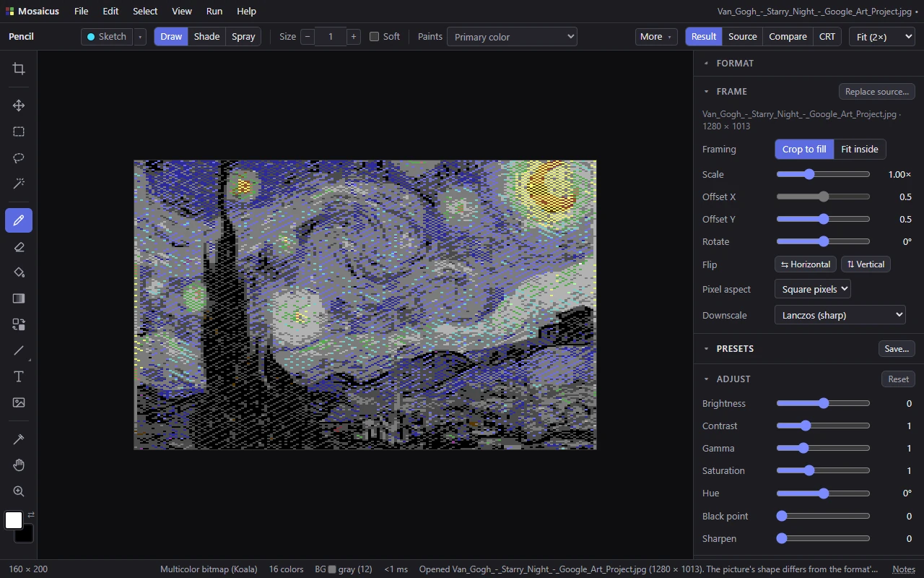Open the More options dropdown

pyautogui.click(x=655, y=37)
